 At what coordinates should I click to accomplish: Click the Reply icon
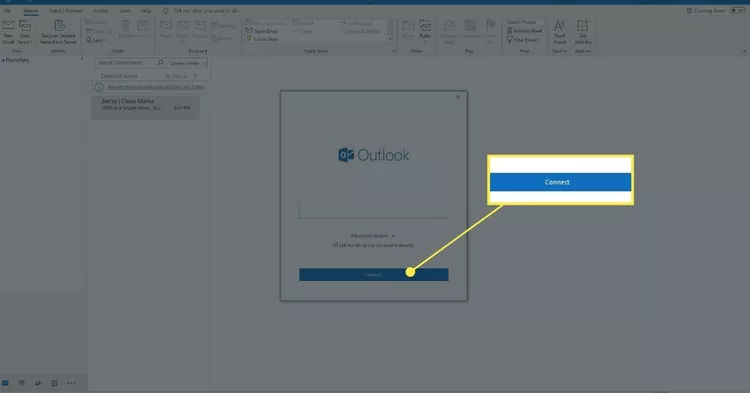(x=166, y=30)
